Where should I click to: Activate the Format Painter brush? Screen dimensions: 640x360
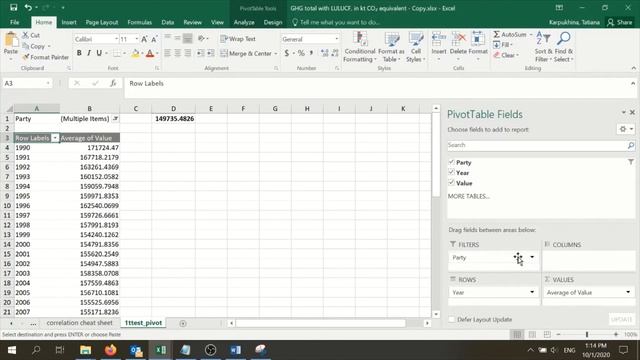[46, 57]
